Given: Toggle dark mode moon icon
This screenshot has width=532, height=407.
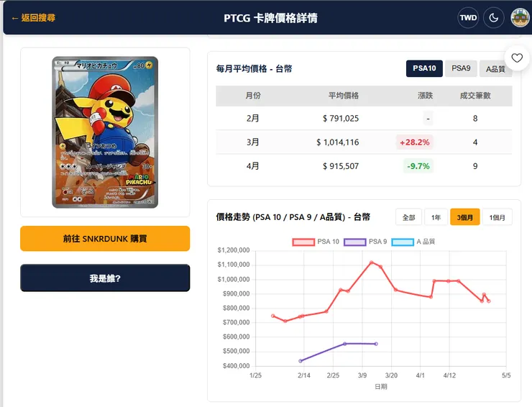Looking at the screenshot, I should point(494,18).
